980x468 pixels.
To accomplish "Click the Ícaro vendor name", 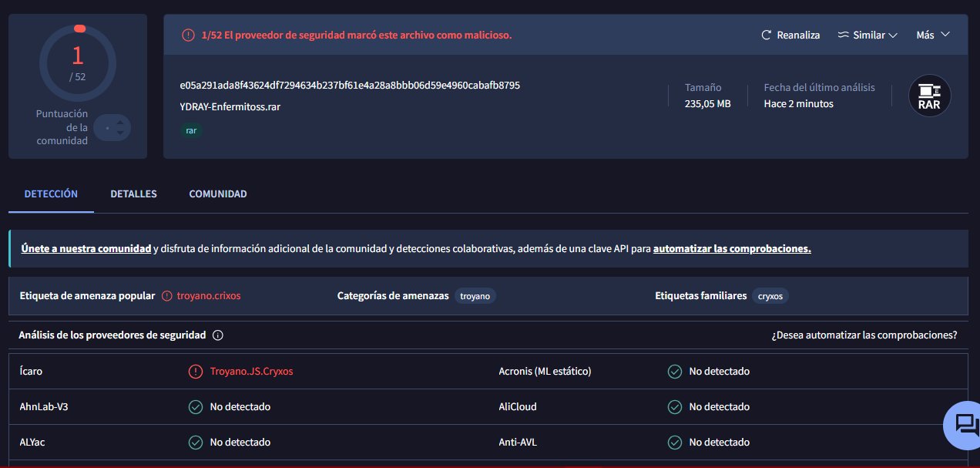I will click(31, 372).
